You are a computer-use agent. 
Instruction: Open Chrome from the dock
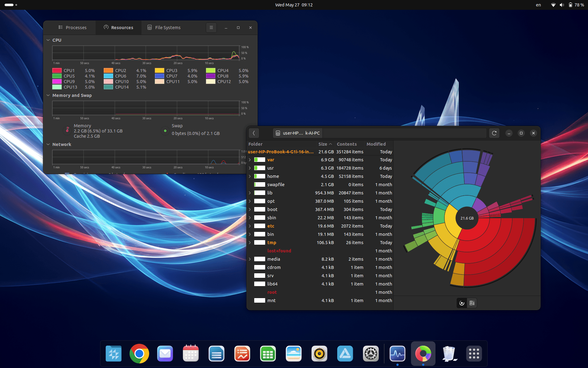pos(139,354)
